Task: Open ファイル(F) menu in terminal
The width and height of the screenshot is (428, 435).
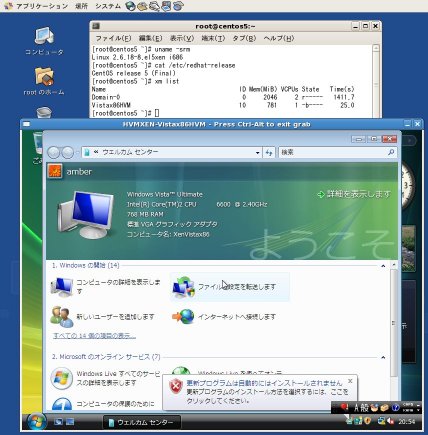Action: 113,38
